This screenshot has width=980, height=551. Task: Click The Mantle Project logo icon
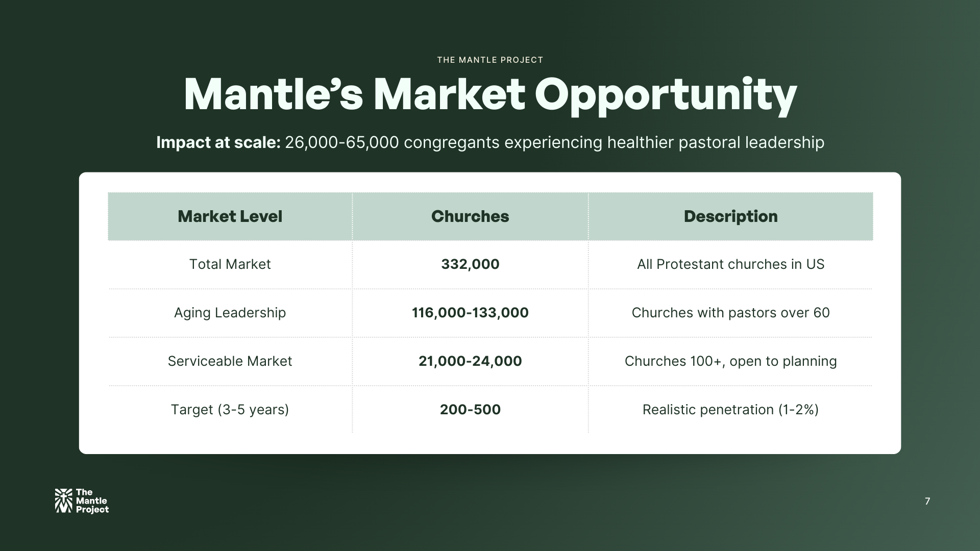(x=64, y=500)
